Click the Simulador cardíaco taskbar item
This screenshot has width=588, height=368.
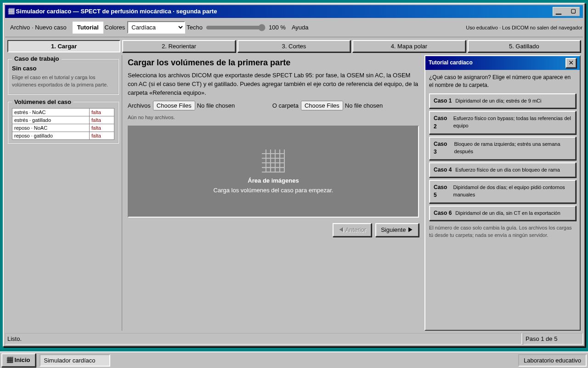pyautogui.click(x=75, y=360)
